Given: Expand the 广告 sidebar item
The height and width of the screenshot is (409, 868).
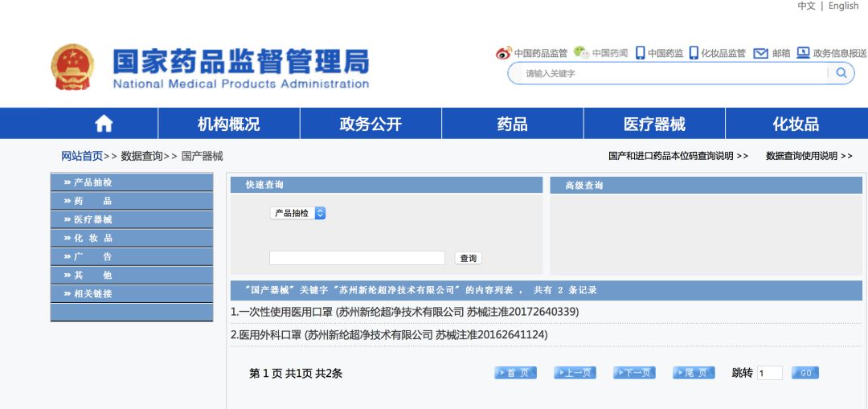Looking at the screenshot, I should (132, 257).
